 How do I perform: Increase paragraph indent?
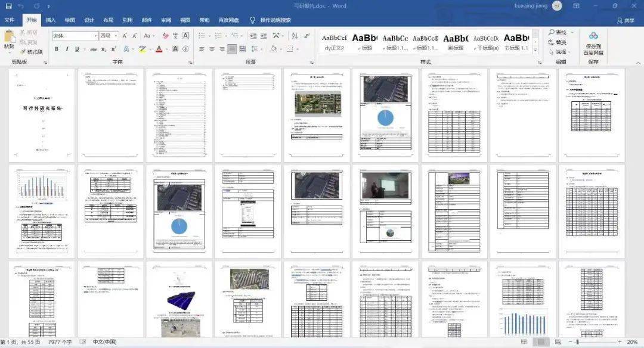point(264,36)
